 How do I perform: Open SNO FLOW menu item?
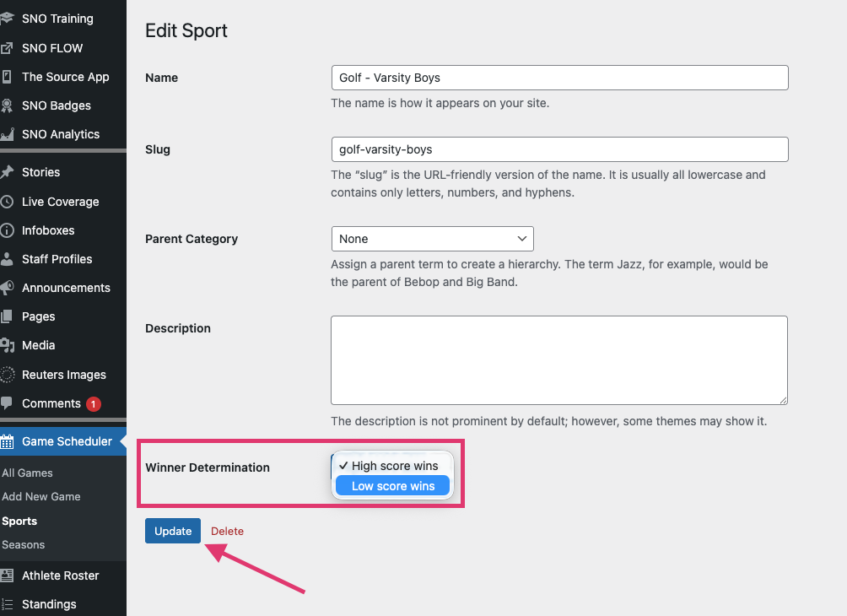pyautogui.click(x=51, y=48)
